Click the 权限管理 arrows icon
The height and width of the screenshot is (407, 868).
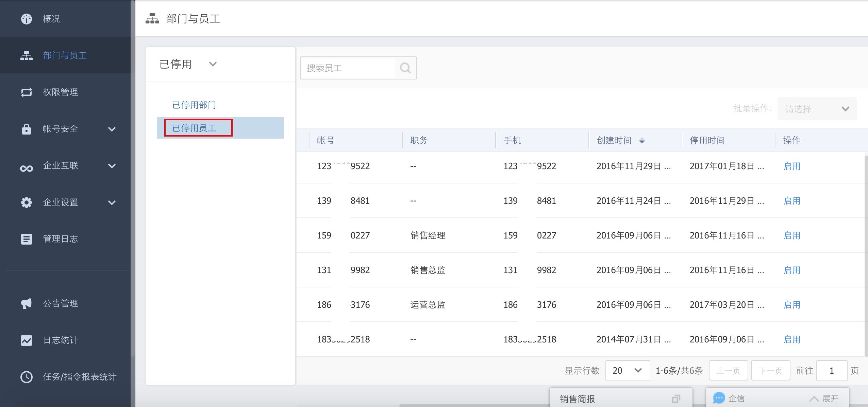click(27, 92)
